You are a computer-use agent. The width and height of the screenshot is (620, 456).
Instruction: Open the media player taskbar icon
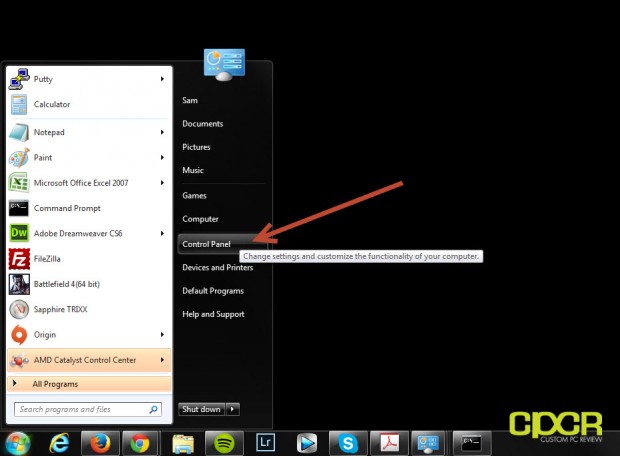[306, 443]
